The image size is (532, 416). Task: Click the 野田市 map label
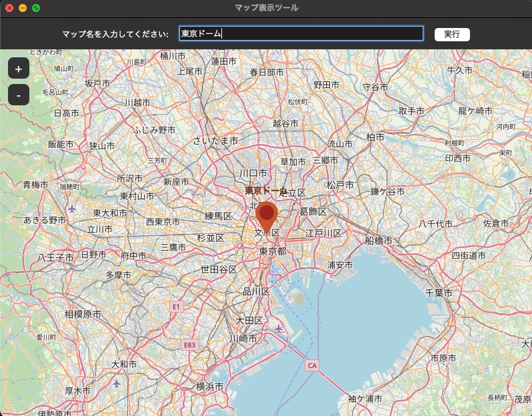(327, 85)
